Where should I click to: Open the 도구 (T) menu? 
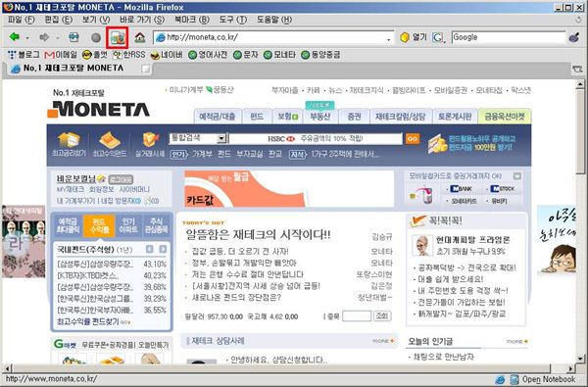233,20
